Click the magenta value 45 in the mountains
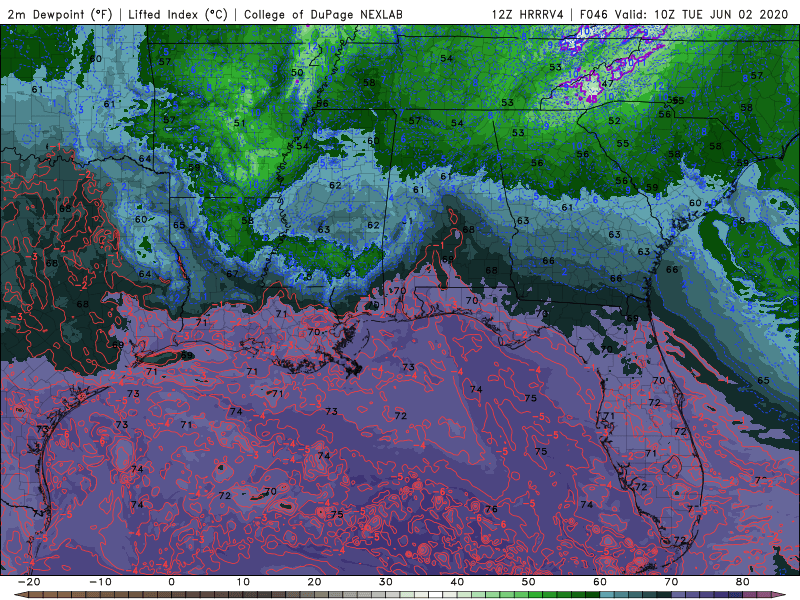This screenshot has width=800, height=600. point(592,98)
